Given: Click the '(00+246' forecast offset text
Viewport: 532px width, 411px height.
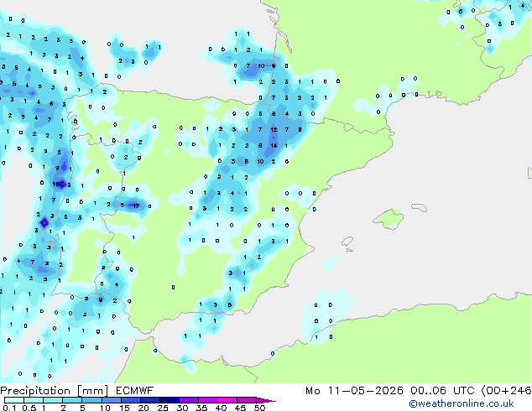Looking at the screenshot, I should [x=506, y=391].
